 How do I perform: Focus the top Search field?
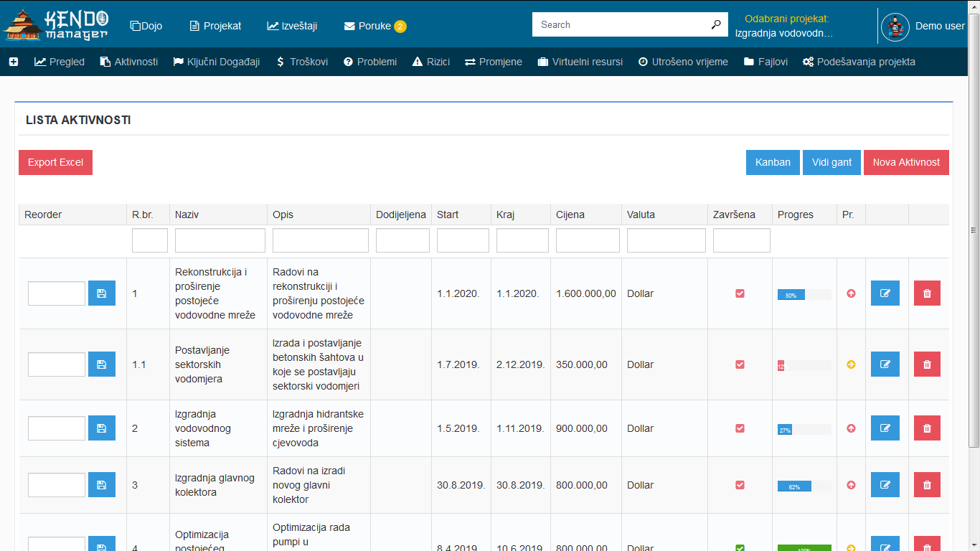pos(621,24)
